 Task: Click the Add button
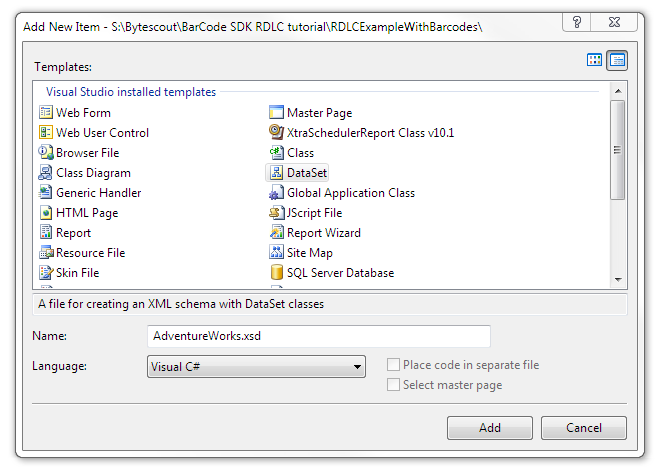pos(490,428)
